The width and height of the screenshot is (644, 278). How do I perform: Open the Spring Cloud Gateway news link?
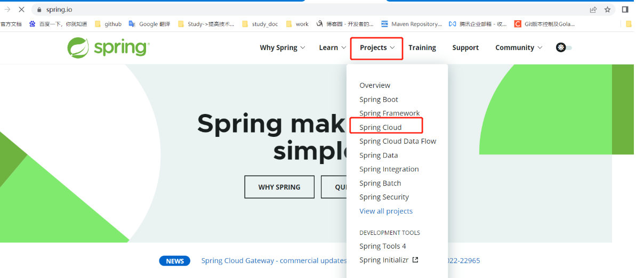tap(274, 260)
